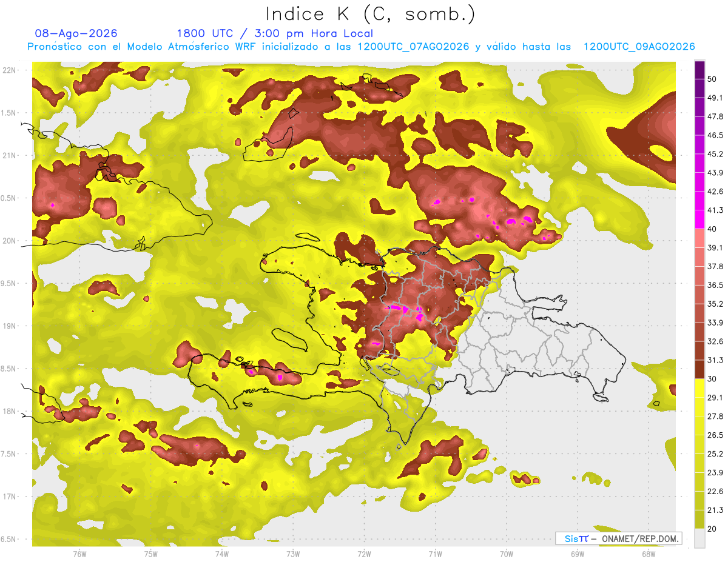Click initialization time '1200UTC_07AGO2026' in subtitle
The height and width of the screenshot is (562, 728).
[413, 47]
